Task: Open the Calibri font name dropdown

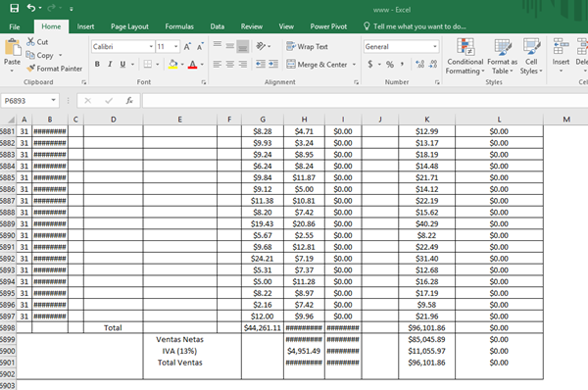Action: 151,46
